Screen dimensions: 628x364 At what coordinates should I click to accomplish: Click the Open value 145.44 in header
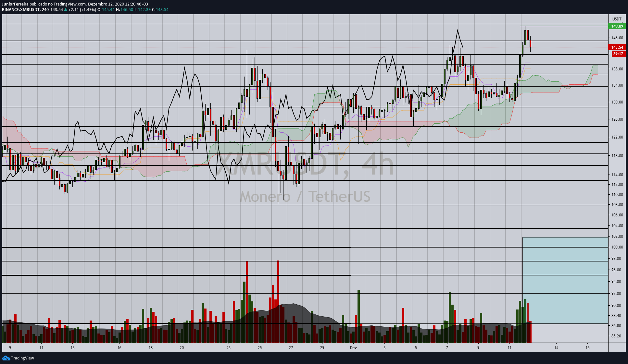click(108, 10)
